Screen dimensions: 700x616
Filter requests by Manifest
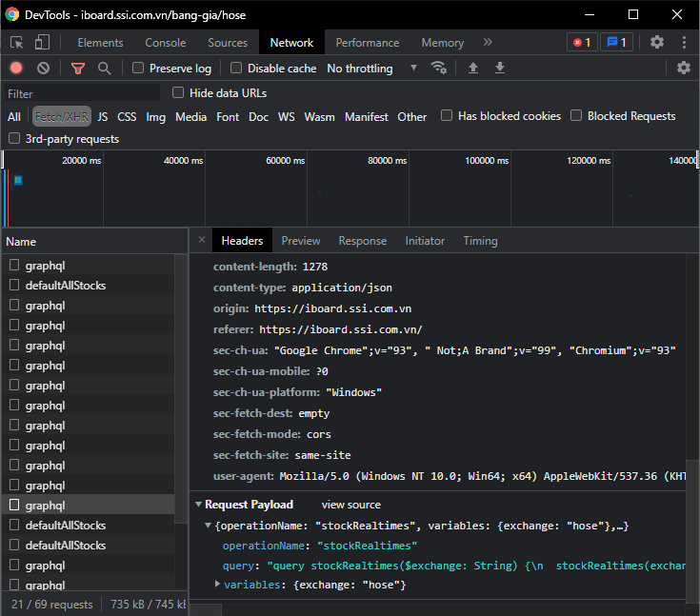coord(366,117)
